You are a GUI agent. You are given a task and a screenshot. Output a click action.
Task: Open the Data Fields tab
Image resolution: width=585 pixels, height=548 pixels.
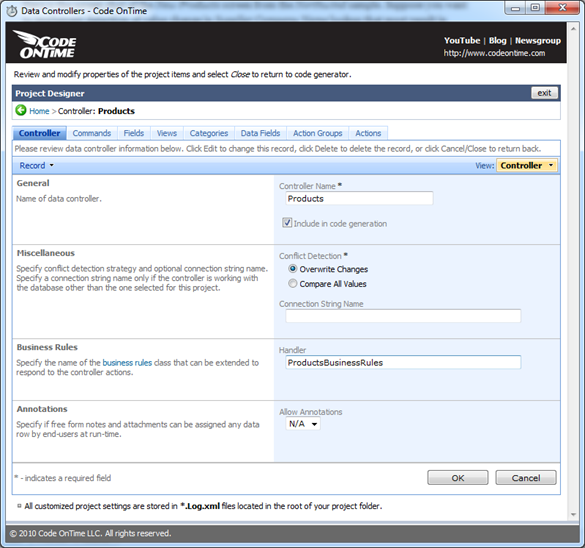coord(260,133)
